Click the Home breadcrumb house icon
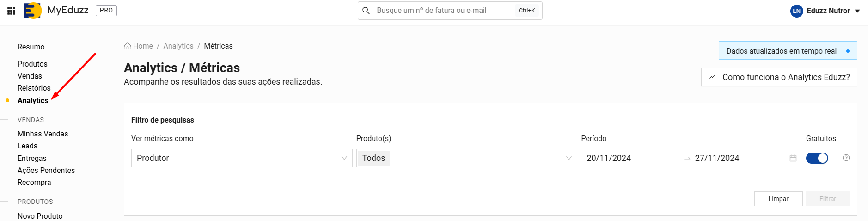The width and height of the screenshot is (868, 221). tap(128, 46)
